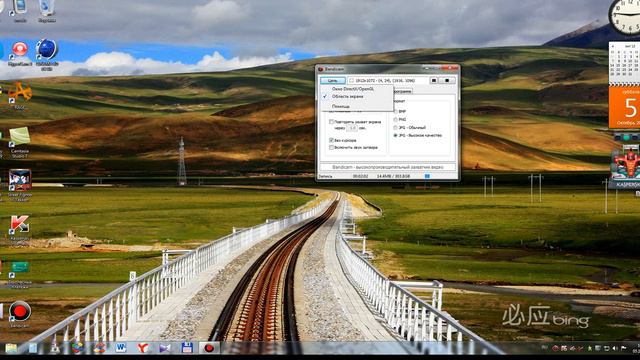Click the Bandicam pause recording button
The height and width of the screenshot is (360, 640).
[x=434, y=80]
